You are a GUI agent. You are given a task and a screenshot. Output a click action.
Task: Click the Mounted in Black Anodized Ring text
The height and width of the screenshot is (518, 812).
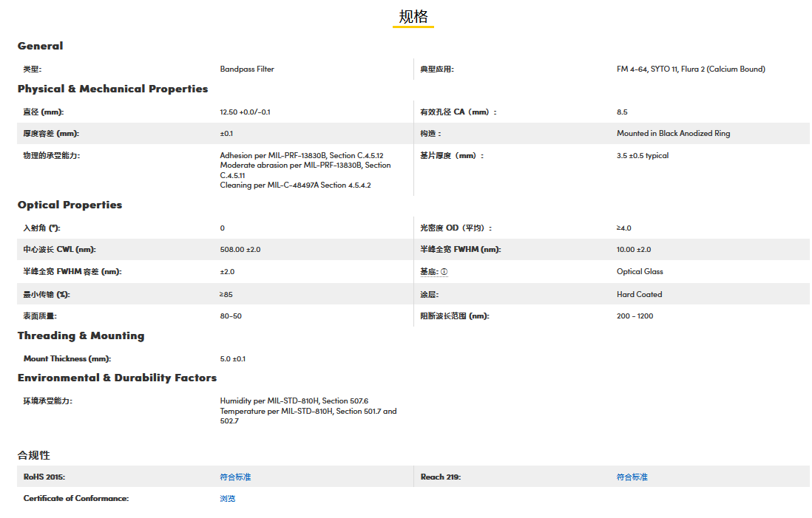coord(673,134)
